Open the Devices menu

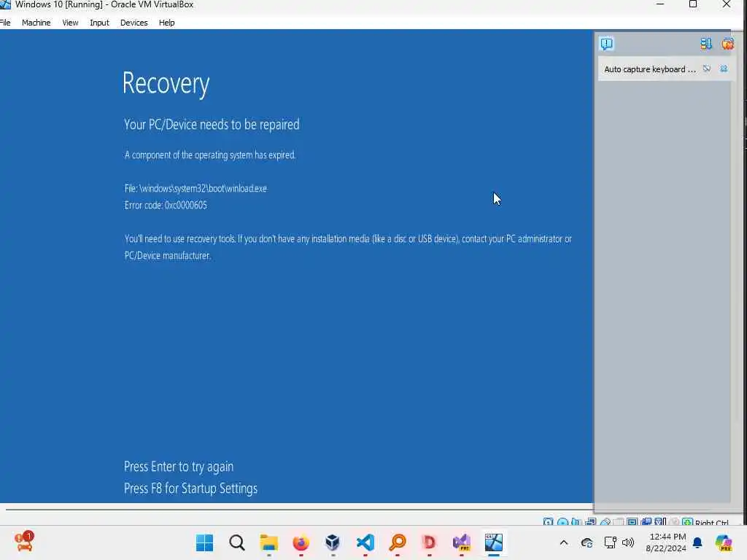coord(134,23)
